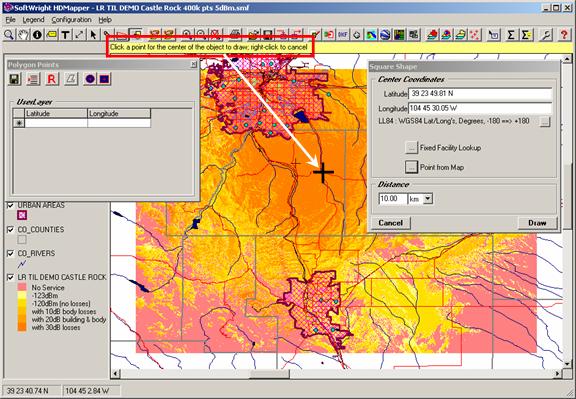
Task: Click the wrench settings toolbar icon
Action: click(546, 35)
